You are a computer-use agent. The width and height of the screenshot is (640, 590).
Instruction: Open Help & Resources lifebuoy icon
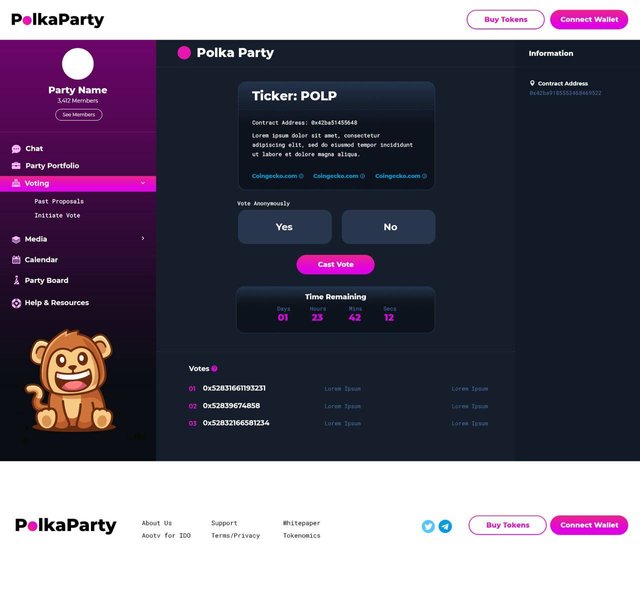click(x=16, y=303)
